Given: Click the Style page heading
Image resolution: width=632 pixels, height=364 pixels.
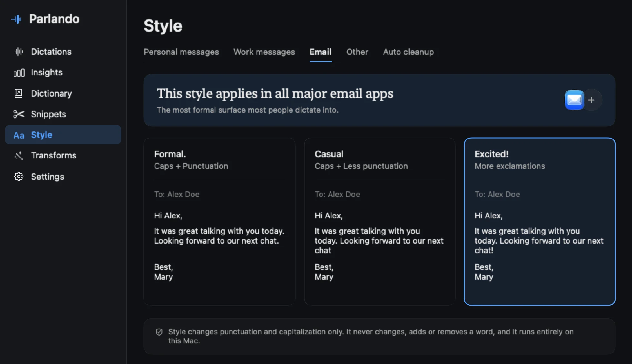Looking at the screenshot, I should 163,26.
